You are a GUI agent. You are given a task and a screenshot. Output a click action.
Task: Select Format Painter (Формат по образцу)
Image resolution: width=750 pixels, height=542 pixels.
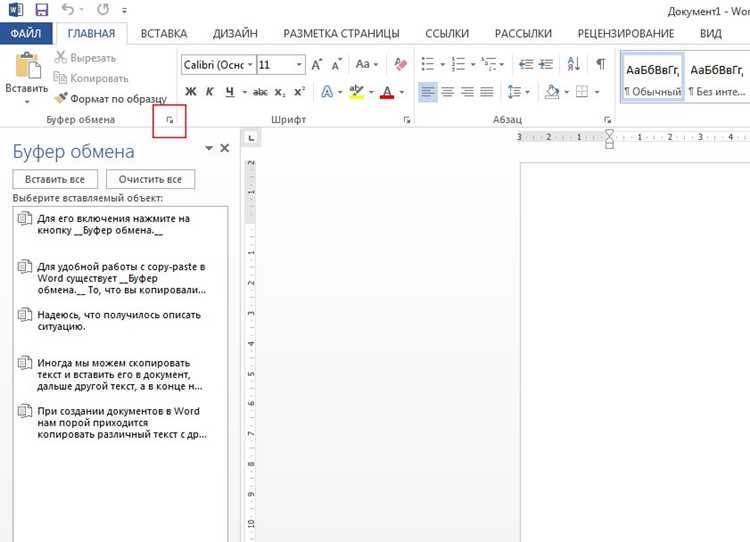(110, 99)
